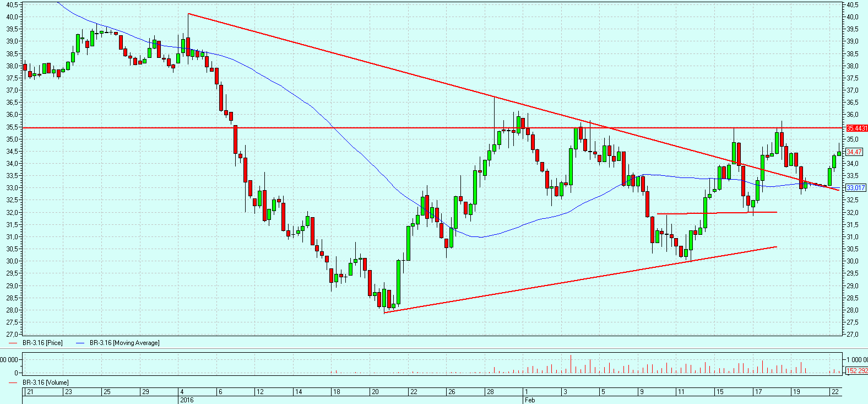Click date label 14 on the time axis
868x404 pixels.
point(299,392)
